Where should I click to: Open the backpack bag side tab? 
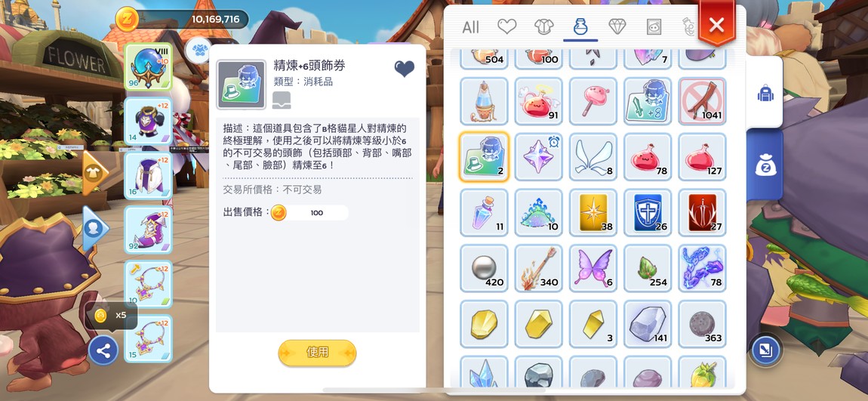(x=765, y=93)
